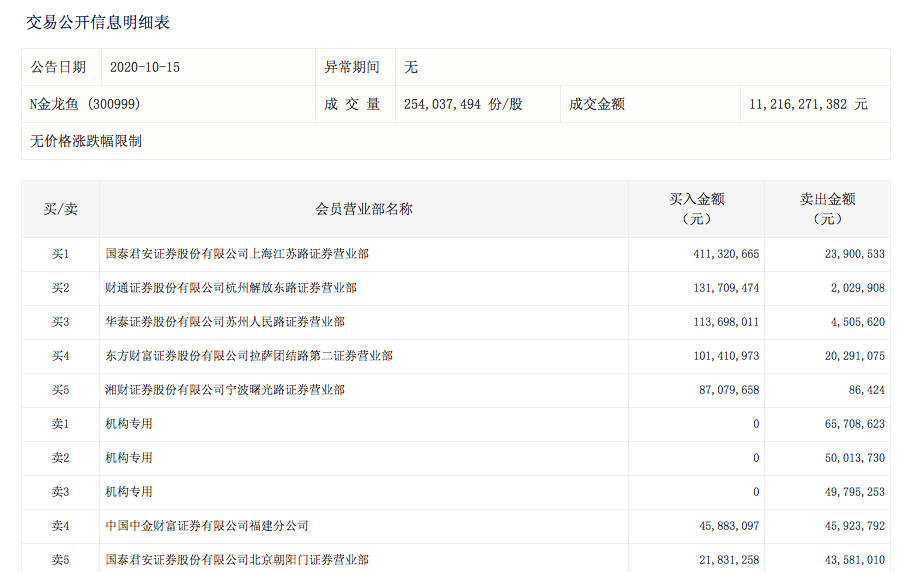Click the 公告日期 label

58,67
